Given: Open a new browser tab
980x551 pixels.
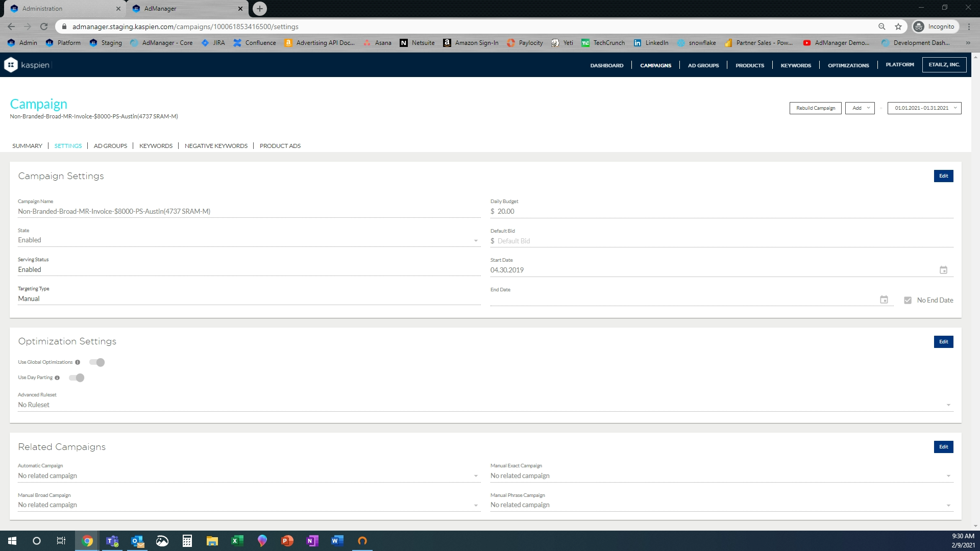Looking at the screenshot, I should (260, 9).
